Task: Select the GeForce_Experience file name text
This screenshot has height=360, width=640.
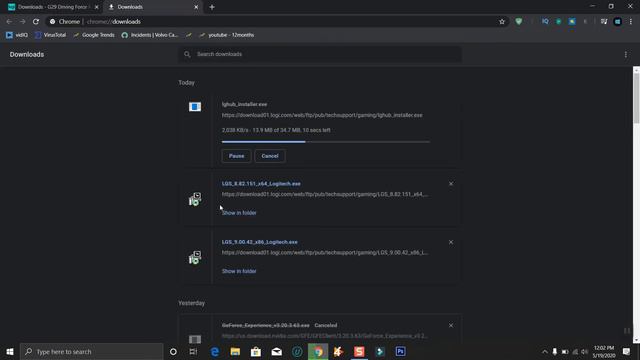Action: tap(265, 325)
